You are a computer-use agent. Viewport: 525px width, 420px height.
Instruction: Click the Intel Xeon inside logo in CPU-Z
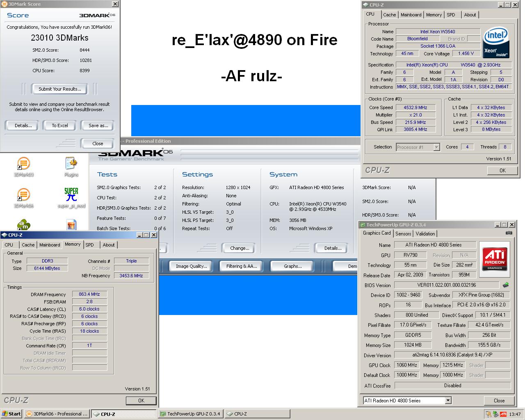tap(496, 42)
